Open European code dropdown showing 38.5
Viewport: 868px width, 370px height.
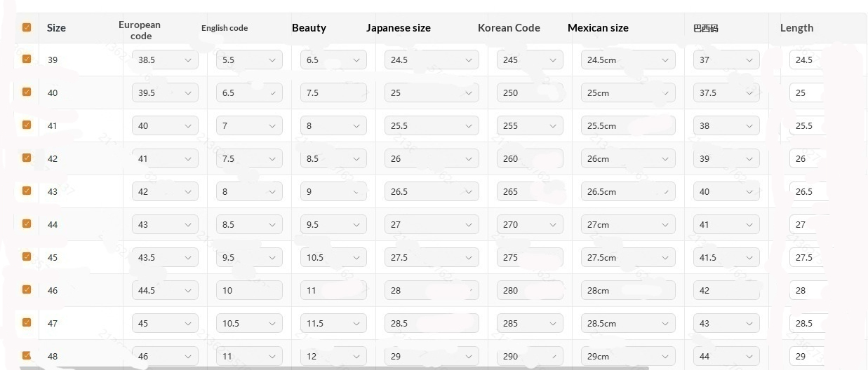165,60
